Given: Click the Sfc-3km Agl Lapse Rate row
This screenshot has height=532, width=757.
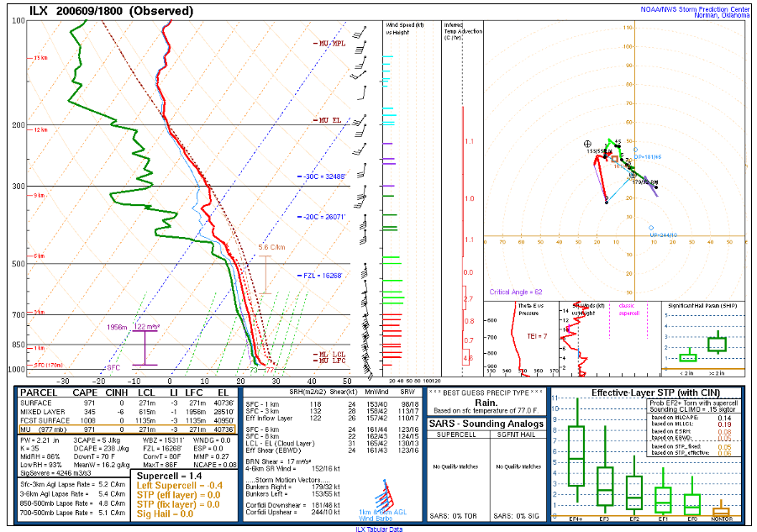Looking at the screenshot, I should click(73, 485).
